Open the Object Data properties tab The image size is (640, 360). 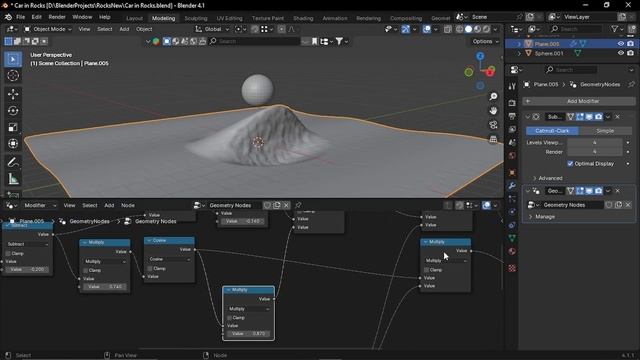(512, 238)
